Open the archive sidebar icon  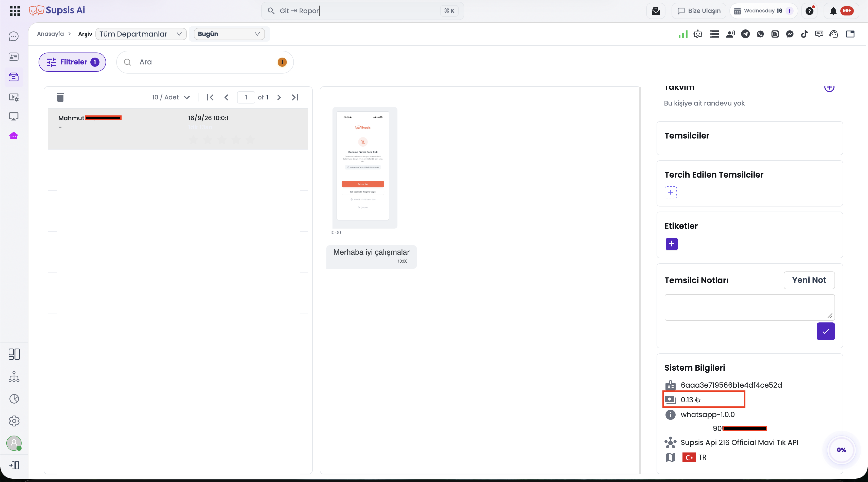[13, 77]
